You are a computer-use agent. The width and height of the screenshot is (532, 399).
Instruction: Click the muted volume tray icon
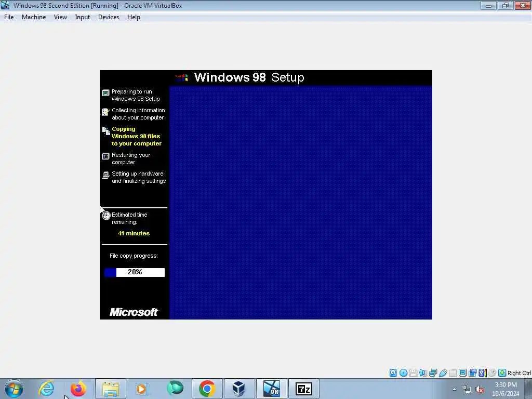(x=480, y=390)
